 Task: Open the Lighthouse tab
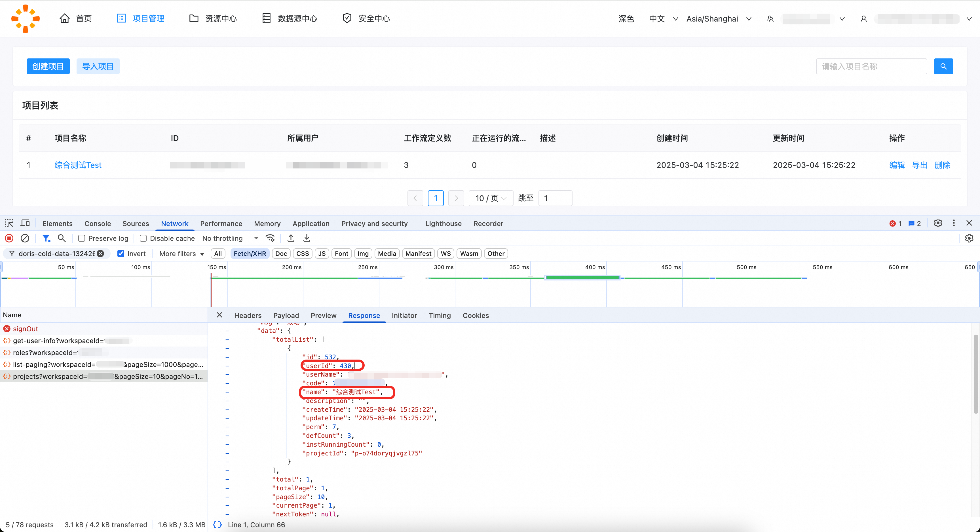(x=443, y=223)
